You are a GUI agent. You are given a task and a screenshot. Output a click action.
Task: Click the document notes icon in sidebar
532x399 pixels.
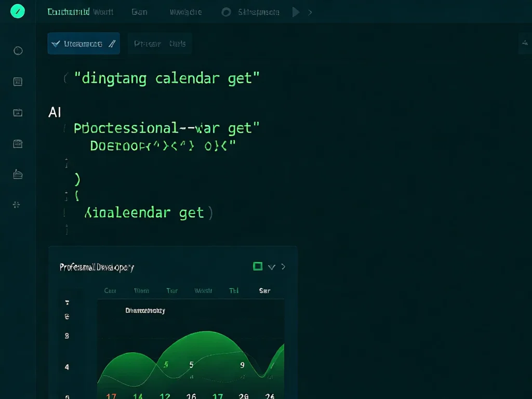click(x=18, y=143)
